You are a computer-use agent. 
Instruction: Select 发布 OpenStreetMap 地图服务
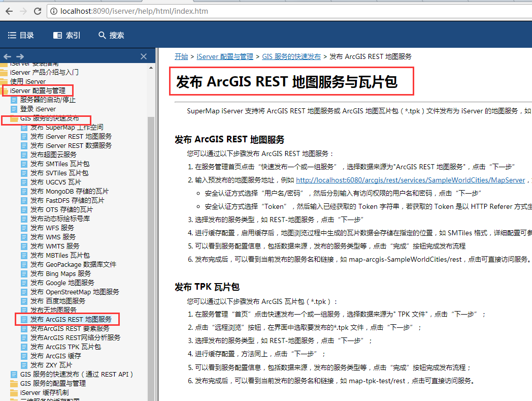coord(75,292)
